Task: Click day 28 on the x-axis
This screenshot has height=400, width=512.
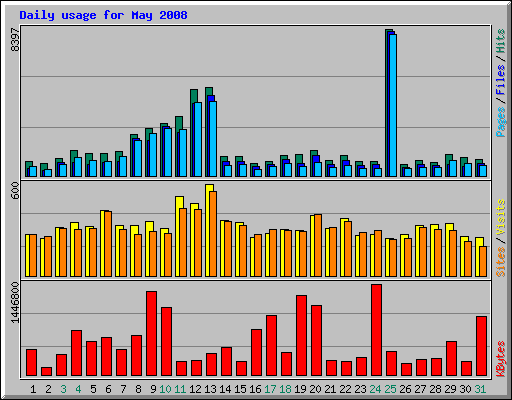Action: [435, 389]
